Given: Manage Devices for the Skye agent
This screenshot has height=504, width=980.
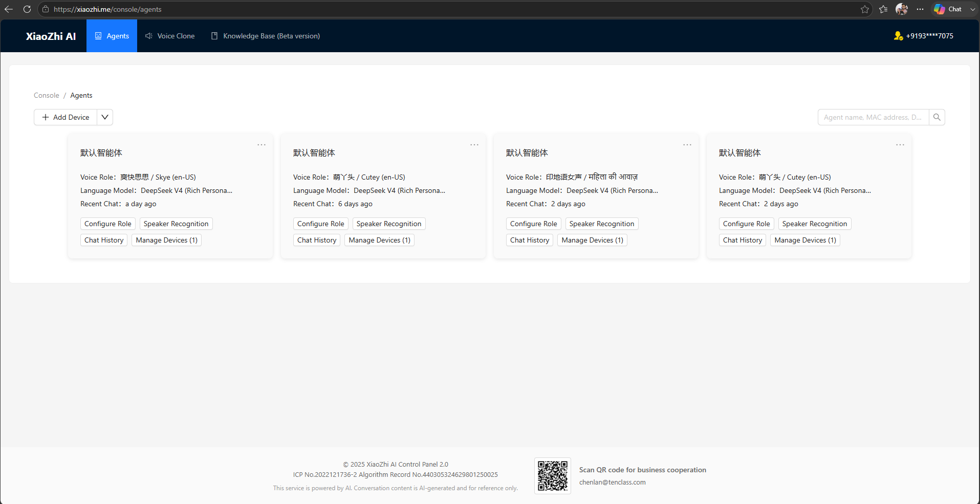Looking at the screenshot, I should (167, 240).
